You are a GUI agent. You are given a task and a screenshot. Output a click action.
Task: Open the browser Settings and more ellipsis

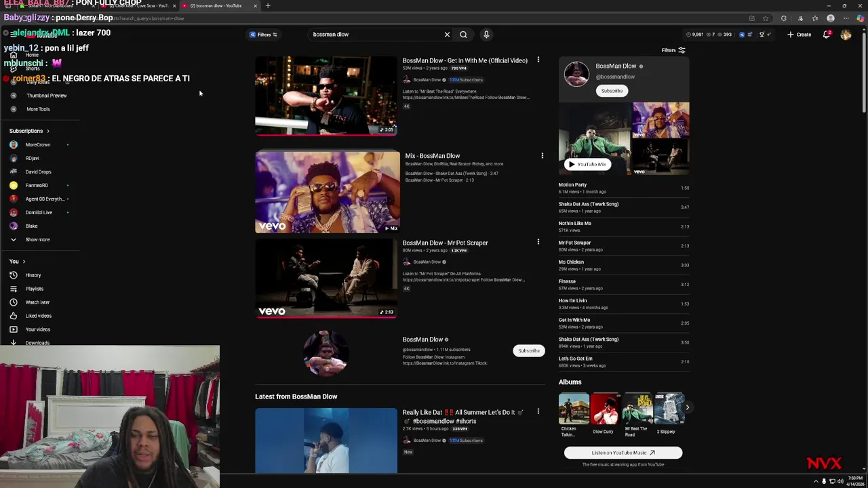click(845, 18)
